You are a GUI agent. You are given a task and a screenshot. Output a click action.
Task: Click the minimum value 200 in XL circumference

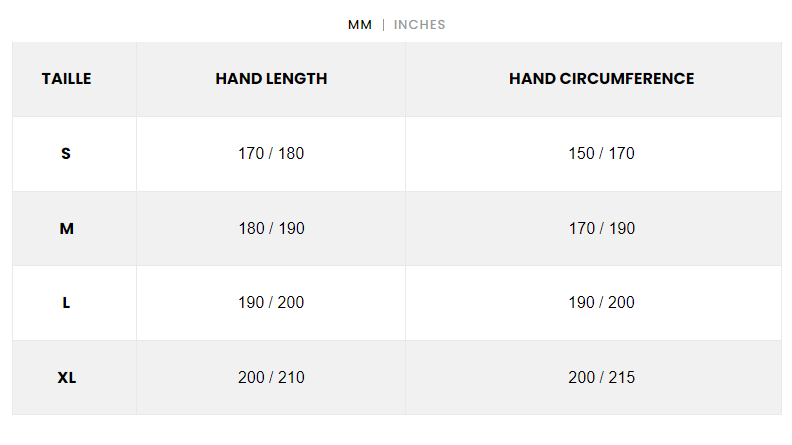click(x=581, y=378)
